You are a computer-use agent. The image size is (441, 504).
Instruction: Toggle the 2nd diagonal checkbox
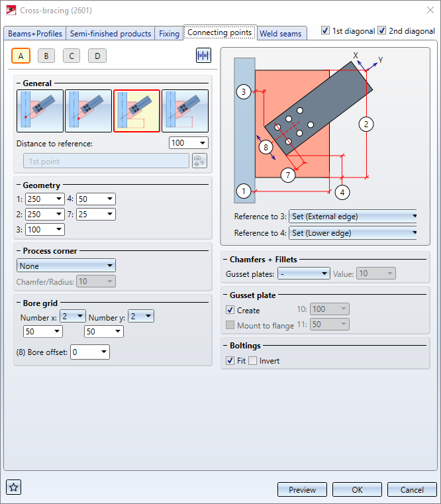click(x=381, y=30)
